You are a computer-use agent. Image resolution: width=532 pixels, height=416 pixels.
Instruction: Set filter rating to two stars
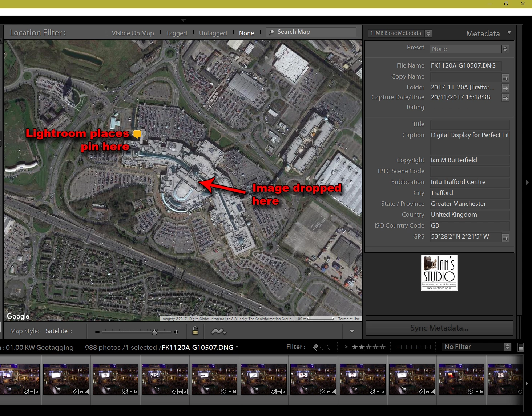point(362,347)
